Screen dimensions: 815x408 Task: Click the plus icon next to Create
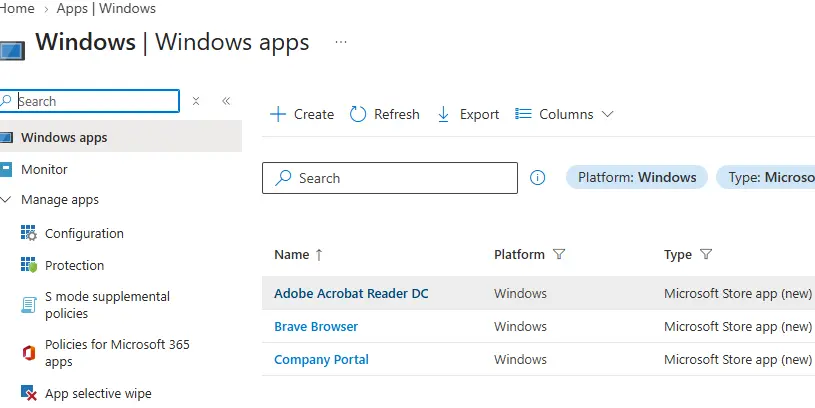278,114
